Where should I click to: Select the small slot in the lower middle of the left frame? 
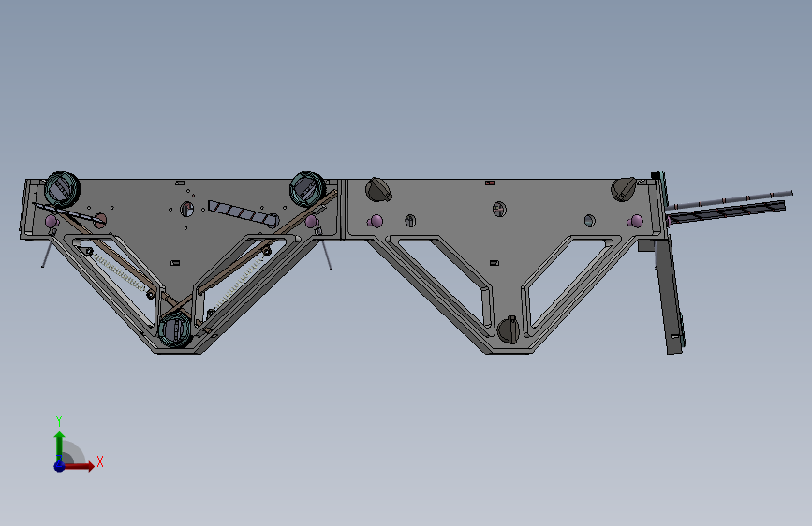click(x=175, y=263)
